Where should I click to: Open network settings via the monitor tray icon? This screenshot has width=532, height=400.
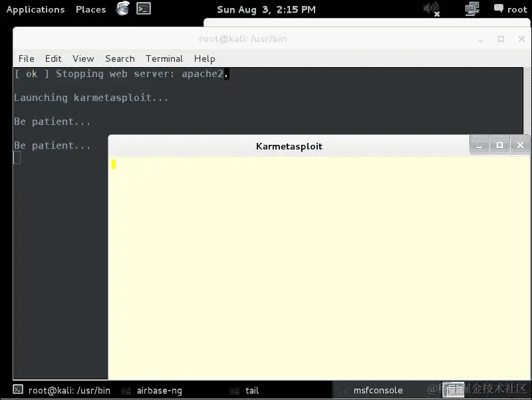pos(471,8)
